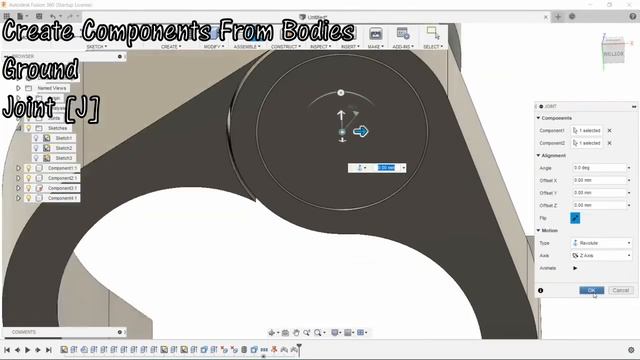Expand Component1:1 in the browser tree
This screenshot has width=640, height=360.
(x=18, y=168)
